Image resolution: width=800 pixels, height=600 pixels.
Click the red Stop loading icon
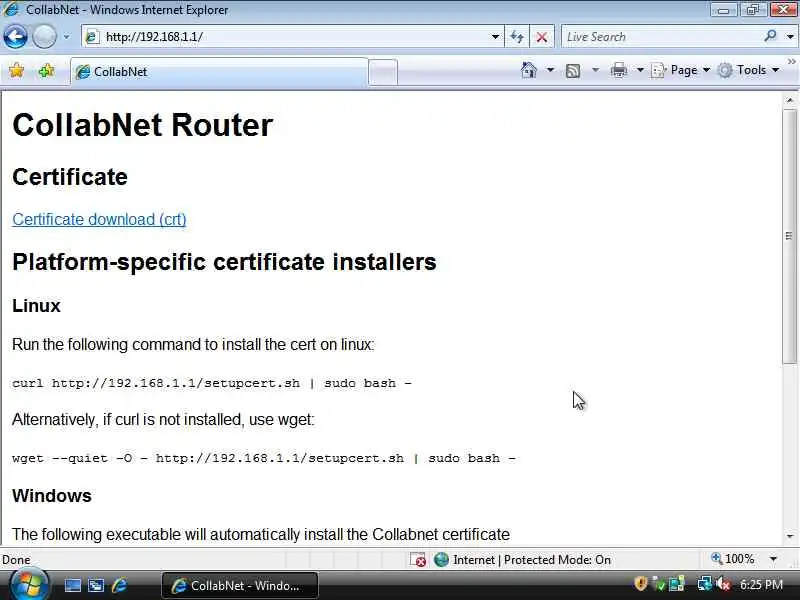point(542,37)
